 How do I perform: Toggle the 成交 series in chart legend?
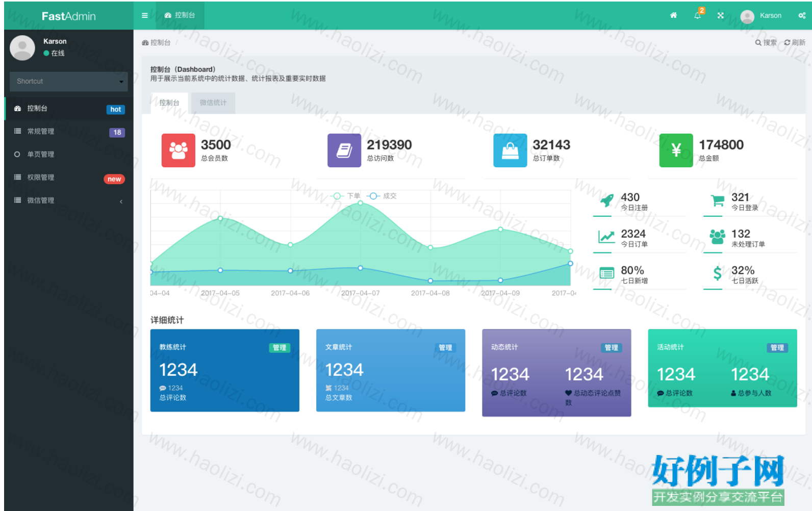pyautogui.click(x=382, y=196)
